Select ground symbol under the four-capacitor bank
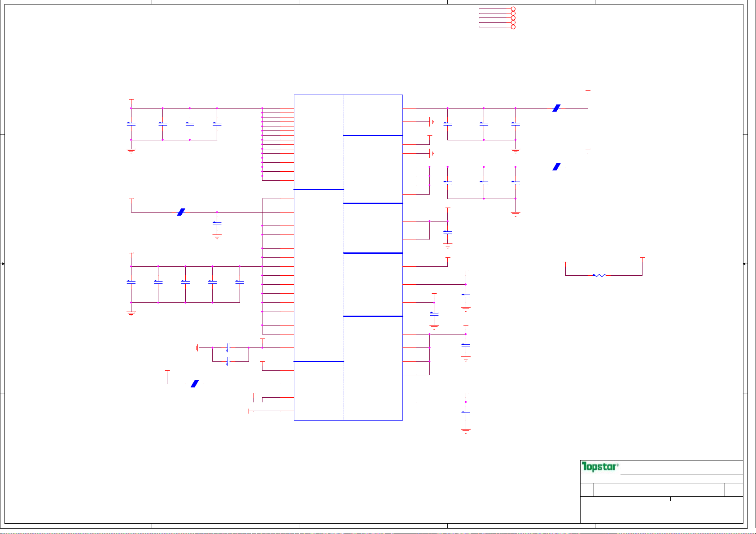The height and width of the screenshot is (534, 756). (x=131, y=151)
